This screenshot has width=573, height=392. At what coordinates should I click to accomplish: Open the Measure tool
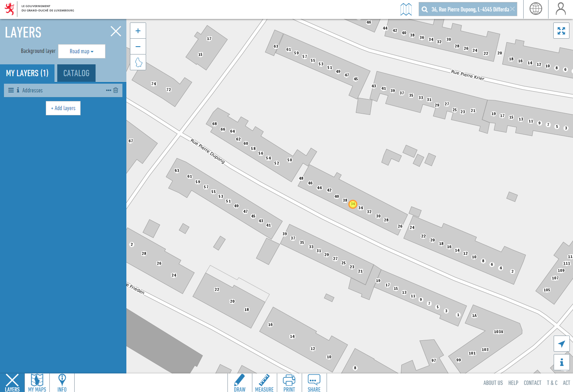point(264,383)
